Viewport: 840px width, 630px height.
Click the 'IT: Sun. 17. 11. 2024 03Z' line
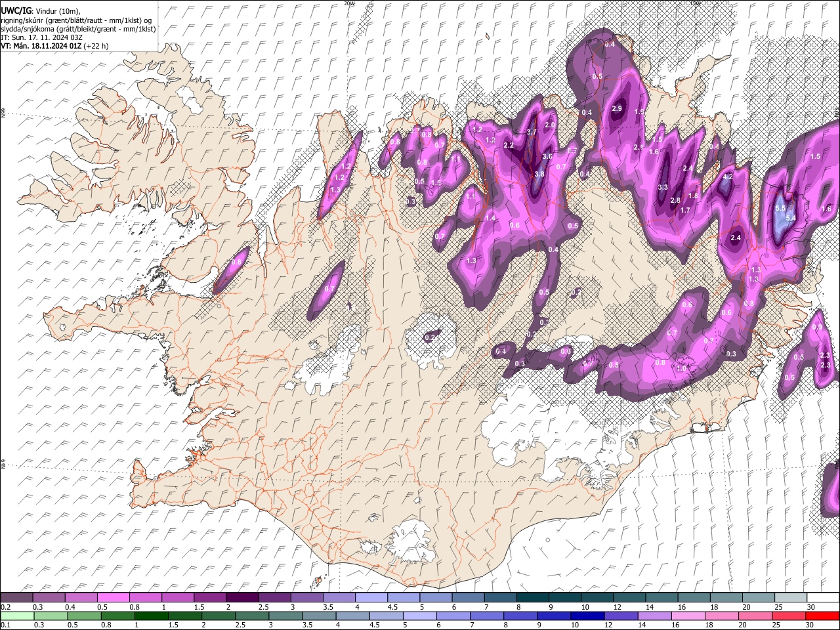coord(41,37)
